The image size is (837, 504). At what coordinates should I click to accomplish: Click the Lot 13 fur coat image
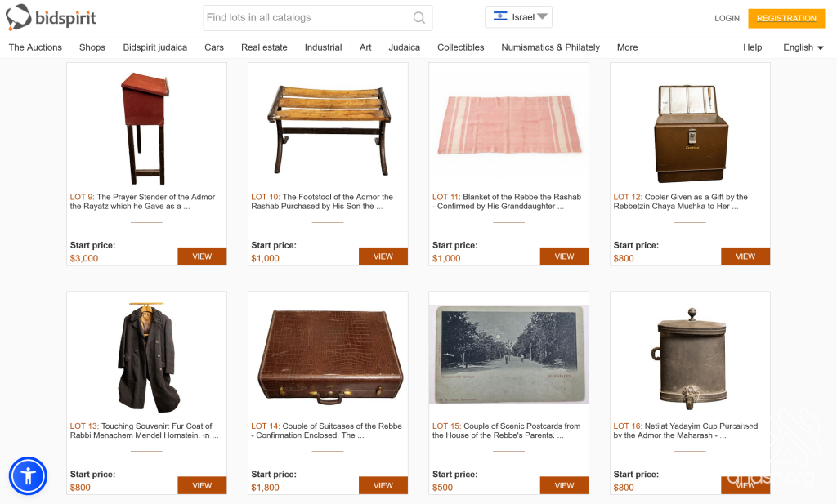[x=146, y=357]
